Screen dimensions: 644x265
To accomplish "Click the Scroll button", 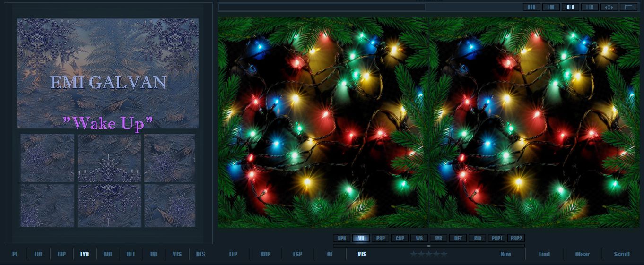I will [622, 254].
